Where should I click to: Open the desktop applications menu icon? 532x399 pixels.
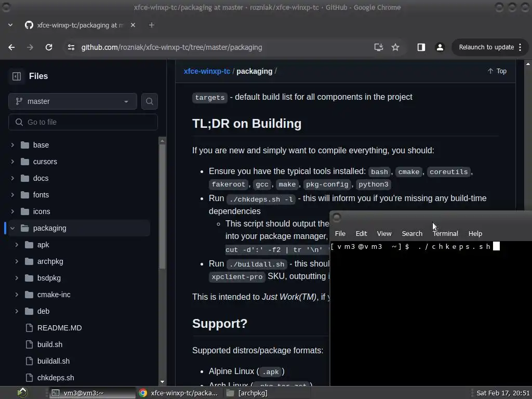point(22,393)
